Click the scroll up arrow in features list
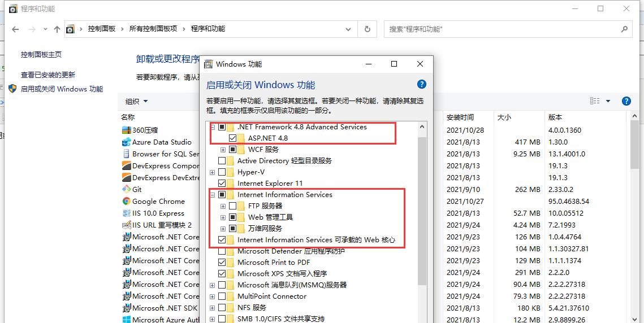 pos(422,127)
